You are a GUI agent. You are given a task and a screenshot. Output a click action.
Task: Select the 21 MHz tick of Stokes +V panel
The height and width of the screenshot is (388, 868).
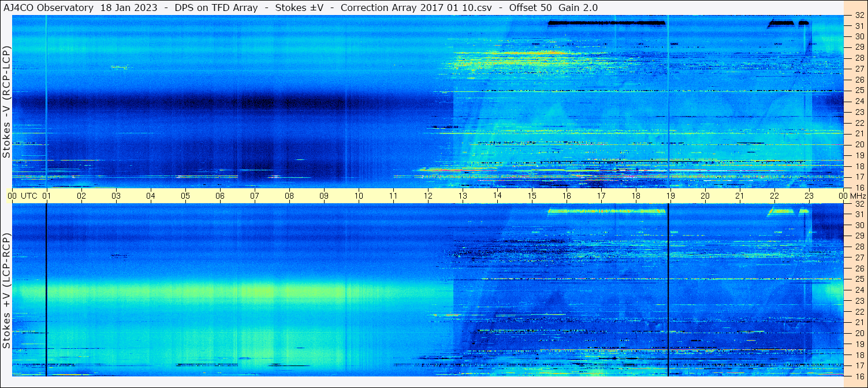(x=859, y=322)
